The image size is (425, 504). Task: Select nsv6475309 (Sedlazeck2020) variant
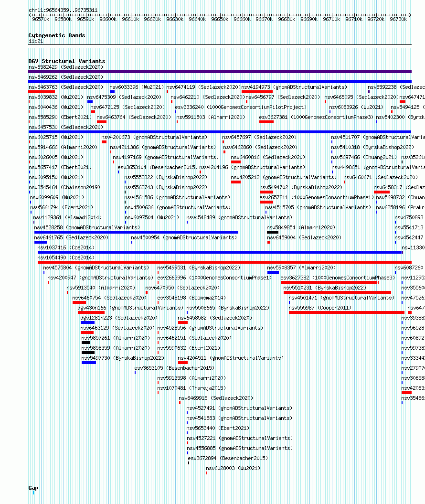pyautogui.click(x=124, y=97)
